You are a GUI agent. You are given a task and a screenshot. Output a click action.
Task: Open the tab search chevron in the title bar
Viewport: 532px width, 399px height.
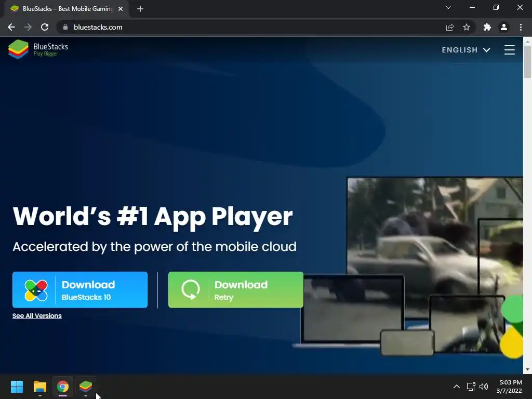pos(448,7)
